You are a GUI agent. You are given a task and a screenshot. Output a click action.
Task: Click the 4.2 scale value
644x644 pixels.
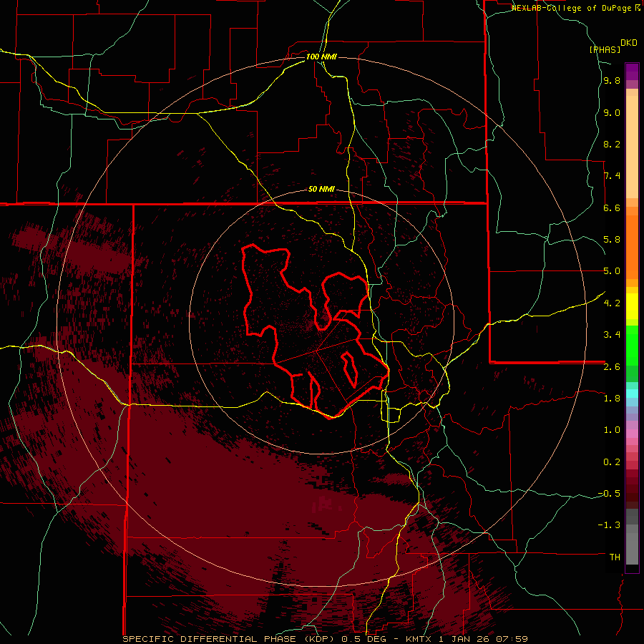[x=612, y=303]
